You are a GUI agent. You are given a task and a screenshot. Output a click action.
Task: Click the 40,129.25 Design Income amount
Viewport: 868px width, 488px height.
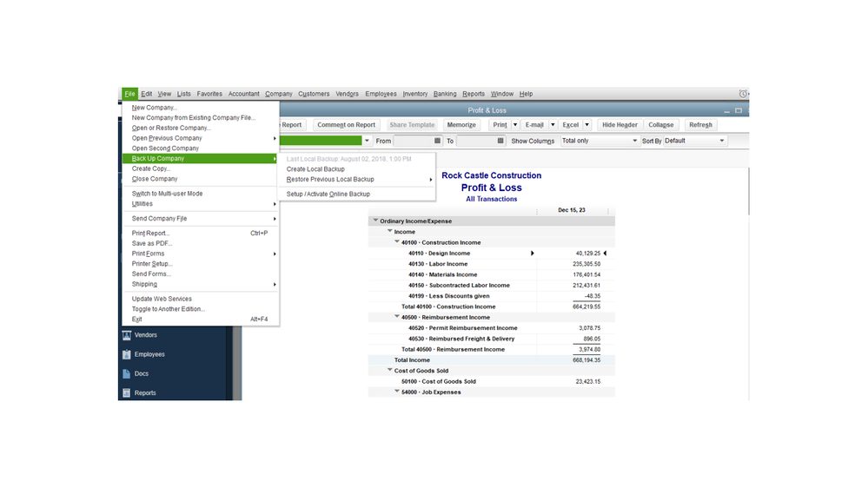(588, 254)
